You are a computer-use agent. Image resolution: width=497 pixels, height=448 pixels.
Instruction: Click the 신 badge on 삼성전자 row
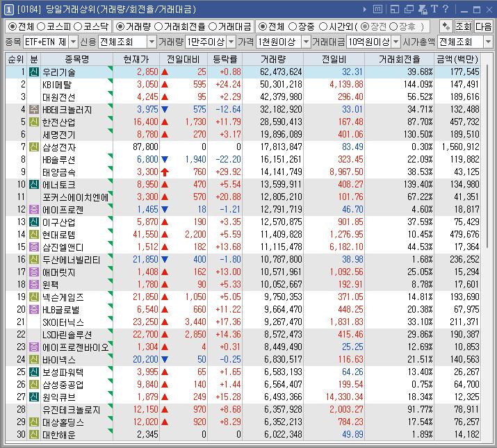click(34, 147)
